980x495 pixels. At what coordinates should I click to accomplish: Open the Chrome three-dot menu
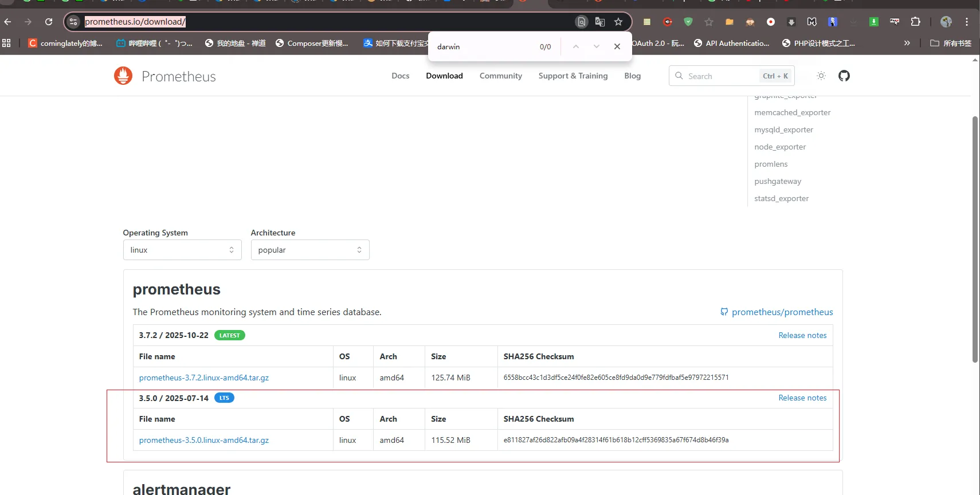point(967,22)
